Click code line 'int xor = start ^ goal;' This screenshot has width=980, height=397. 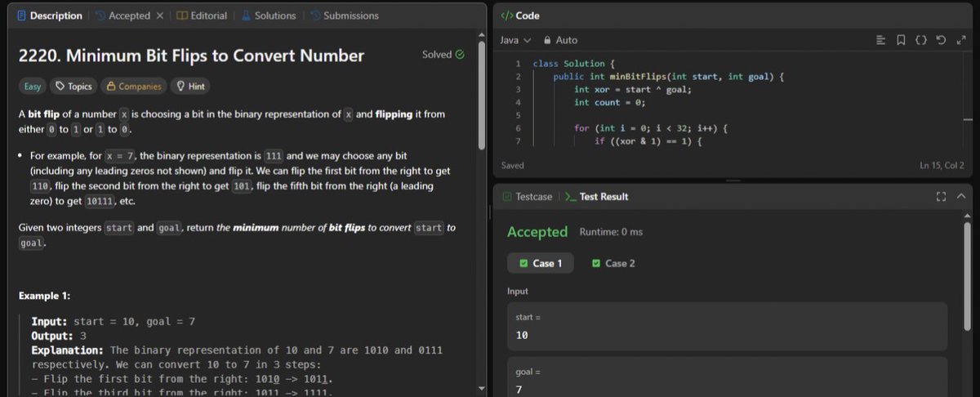(632, 90)
